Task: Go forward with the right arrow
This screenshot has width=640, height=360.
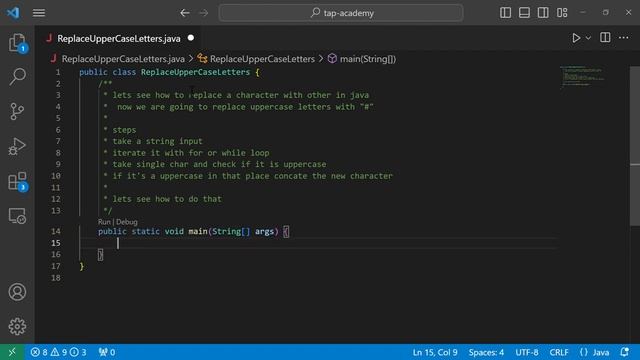Action: click(x=204, y=13)
